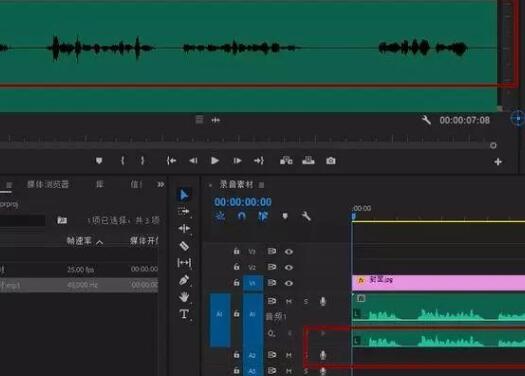525x376 pixels.
Task: Go to In point in source monitor
Action: (x=171, y=161)
